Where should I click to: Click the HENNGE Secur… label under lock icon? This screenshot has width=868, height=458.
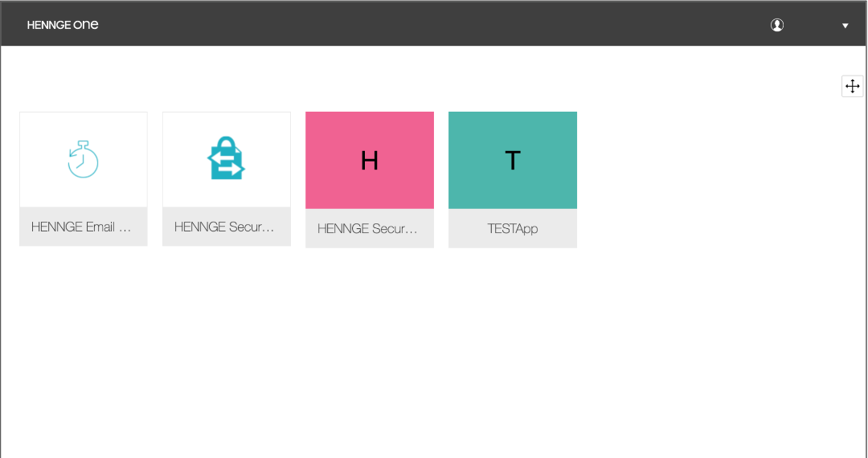coord(224,227)
